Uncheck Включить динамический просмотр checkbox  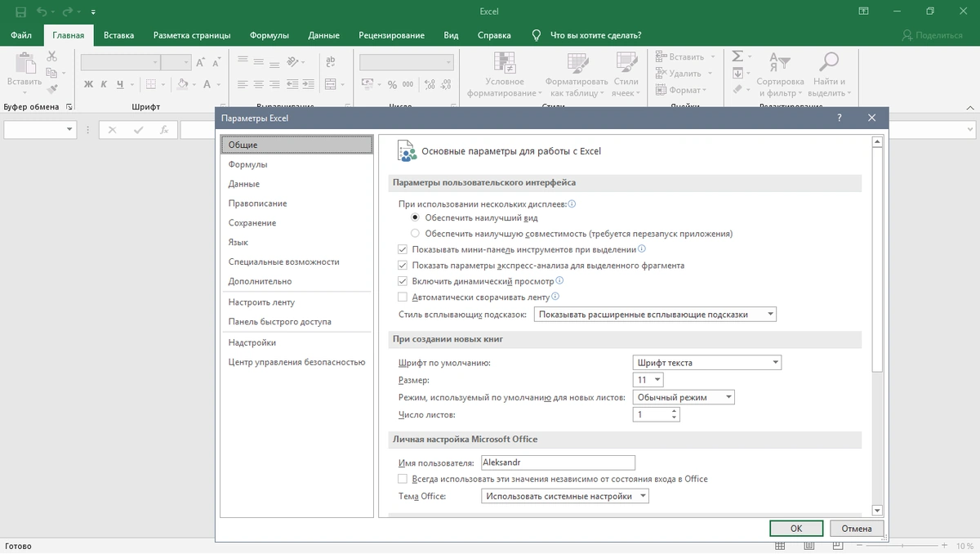tap(402, 281)
